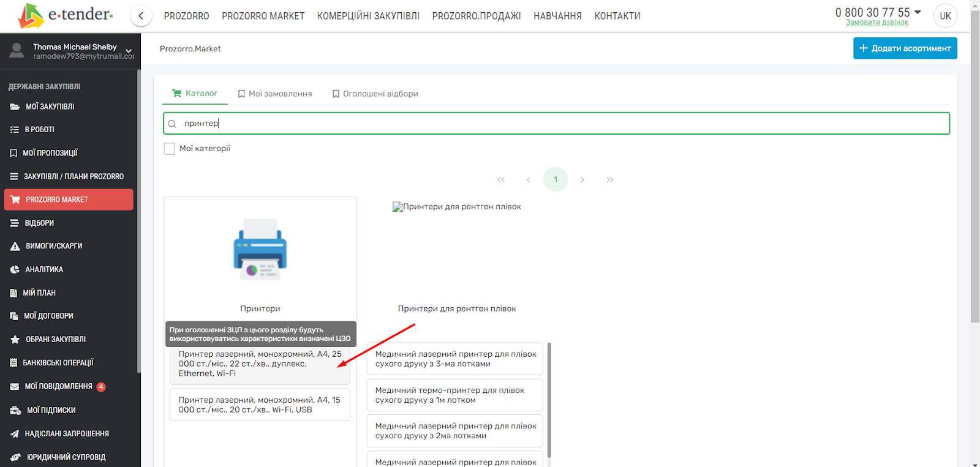Viewport: 980px width, 467px height.
Task: Switch to the Мої замовлення tab
Action: (x=275, y=94)
